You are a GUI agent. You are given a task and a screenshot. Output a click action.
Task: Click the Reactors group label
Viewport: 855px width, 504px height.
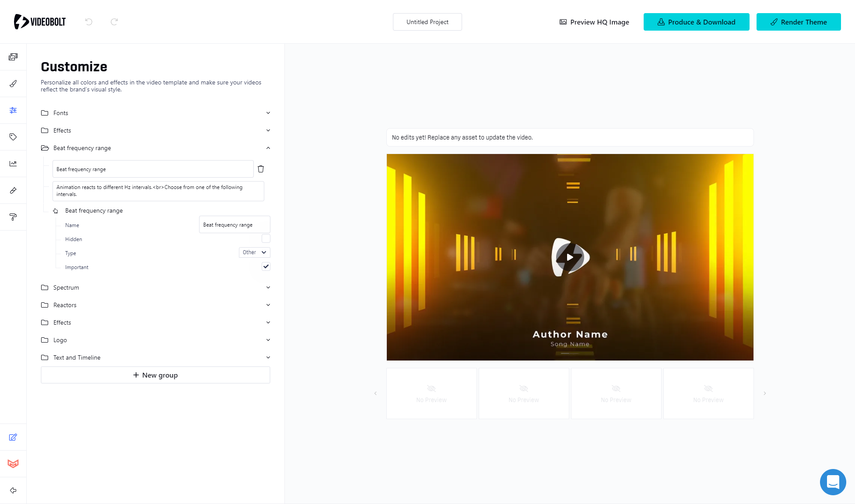tap(65, 305)
